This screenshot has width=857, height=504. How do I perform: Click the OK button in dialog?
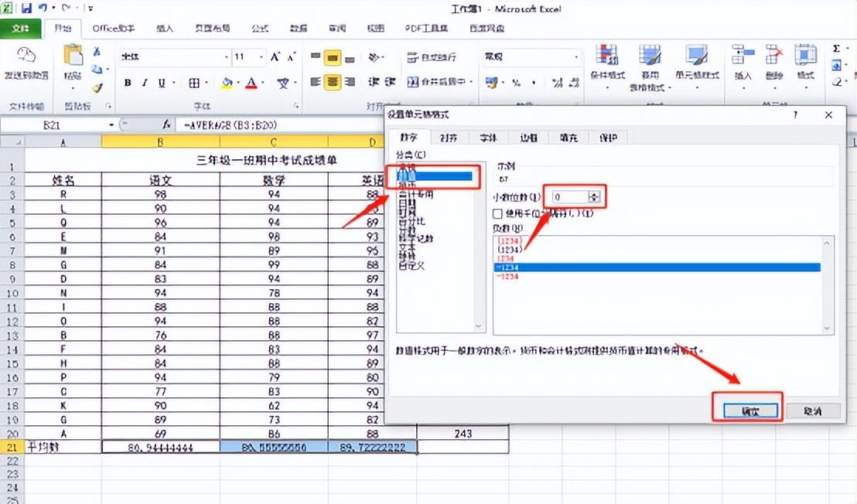750,410
